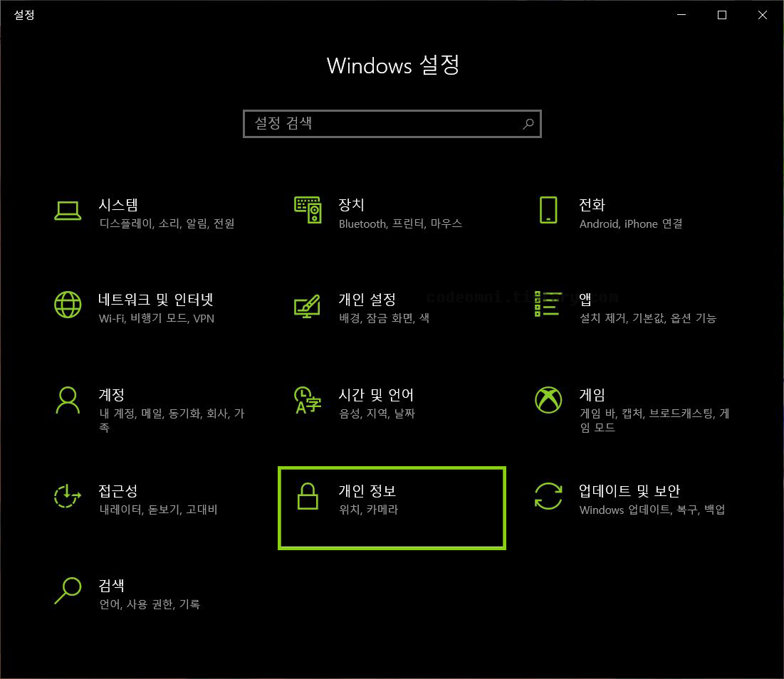Click the Devices keyboard and speaker icon
This screenshot has width=784, height=679.
click(308, 210)
